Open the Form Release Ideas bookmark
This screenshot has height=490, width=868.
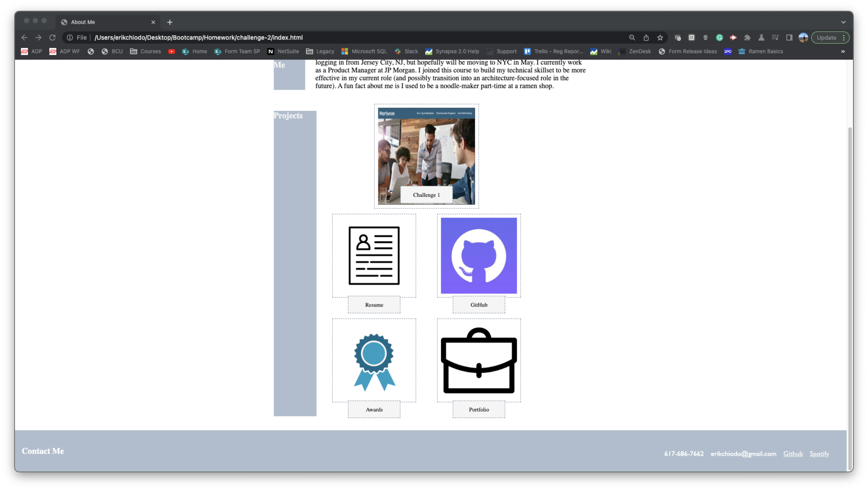coord(688,51)
